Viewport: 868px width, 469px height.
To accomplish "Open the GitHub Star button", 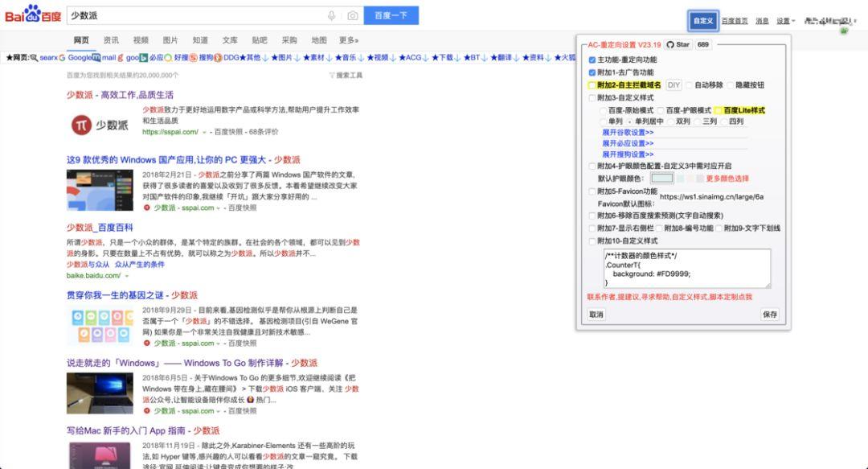I will (678, 44).
